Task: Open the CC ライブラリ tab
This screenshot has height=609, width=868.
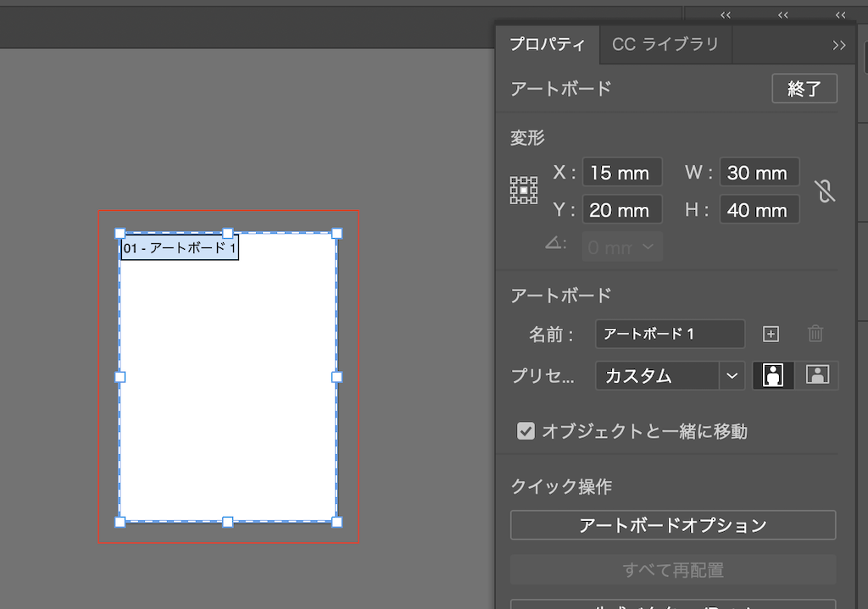Action: click(x=665, y=44)
